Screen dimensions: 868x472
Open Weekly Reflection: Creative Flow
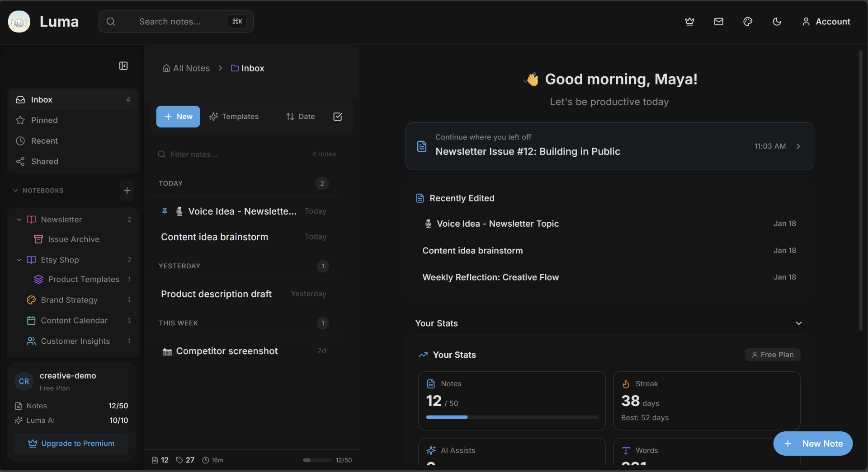[x=609, y=277]
